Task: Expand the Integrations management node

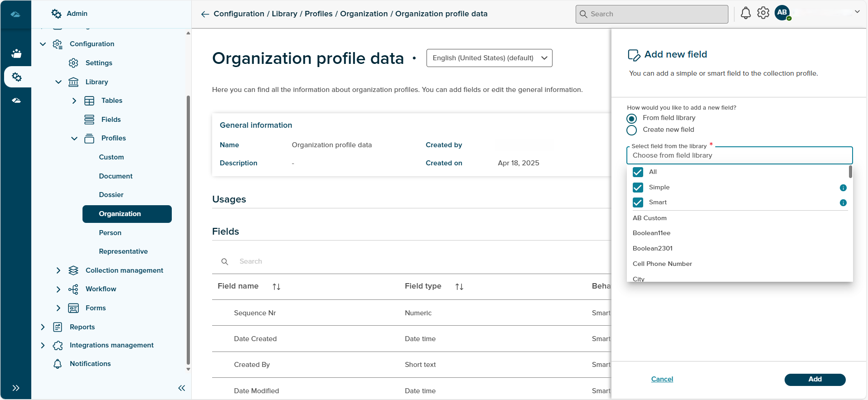Action: [x=43, y=345]
